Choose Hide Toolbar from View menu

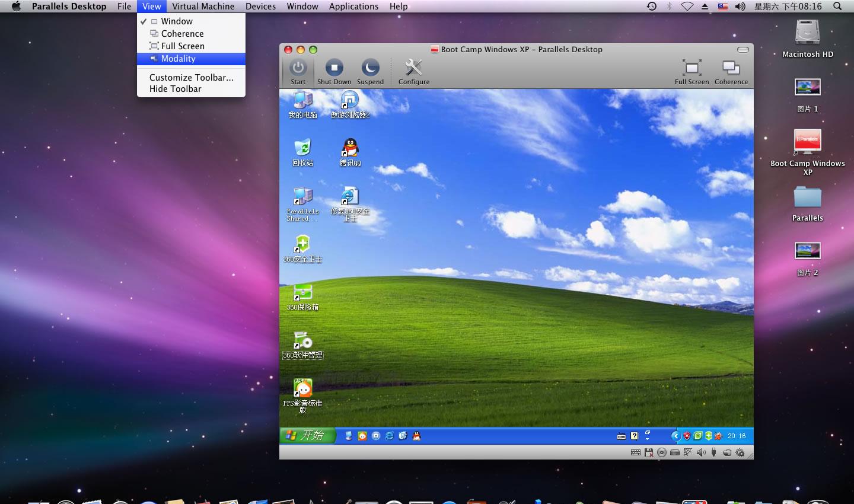click(191, 89)
